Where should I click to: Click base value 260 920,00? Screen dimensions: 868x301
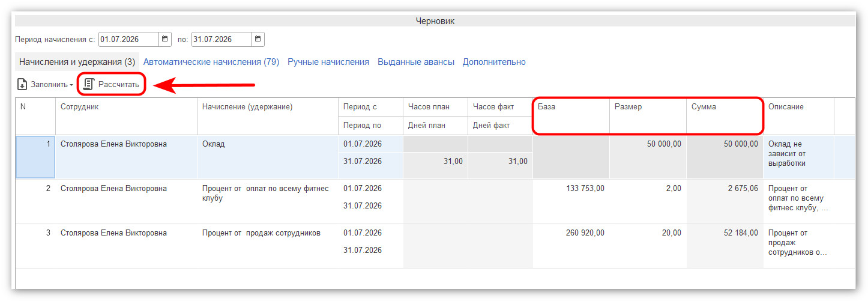pos(571,246)
